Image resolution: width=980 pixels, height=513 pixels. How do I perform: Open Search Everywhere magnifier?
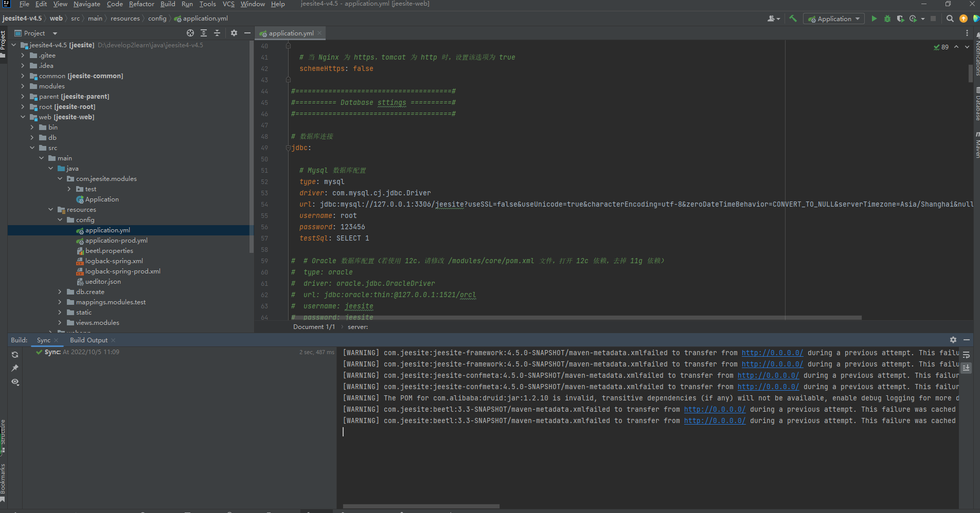[950, 19]
